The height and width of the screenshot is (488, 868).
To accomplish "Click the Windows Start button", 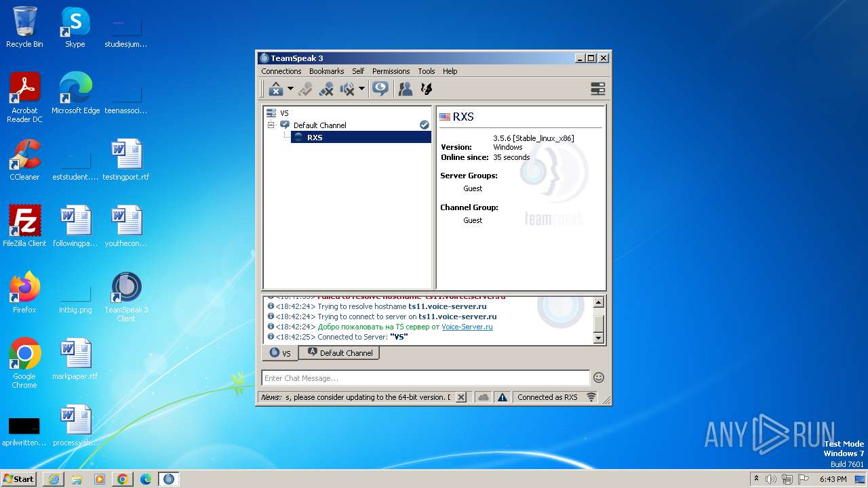I will pos(18,479).
